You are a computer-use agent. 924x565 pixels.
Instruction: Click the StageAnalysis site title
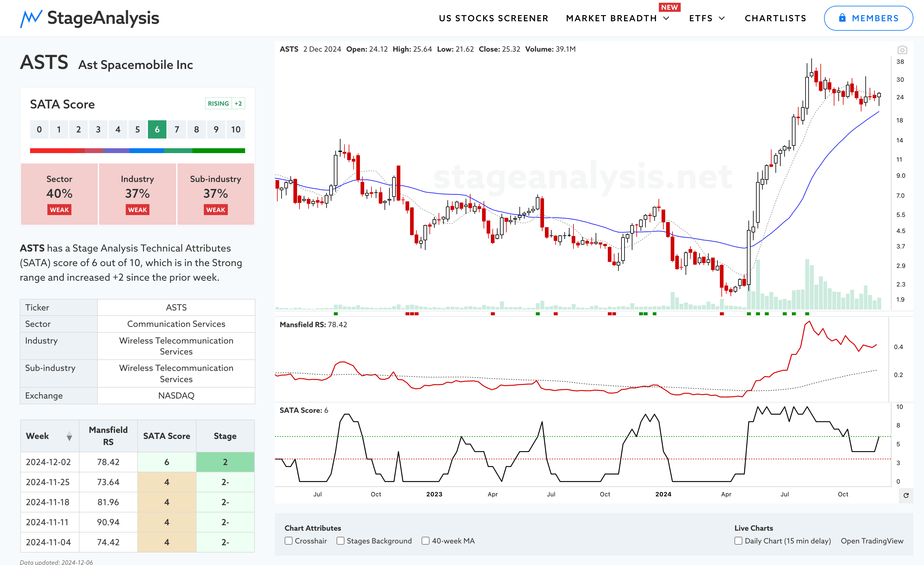point(103,18)
